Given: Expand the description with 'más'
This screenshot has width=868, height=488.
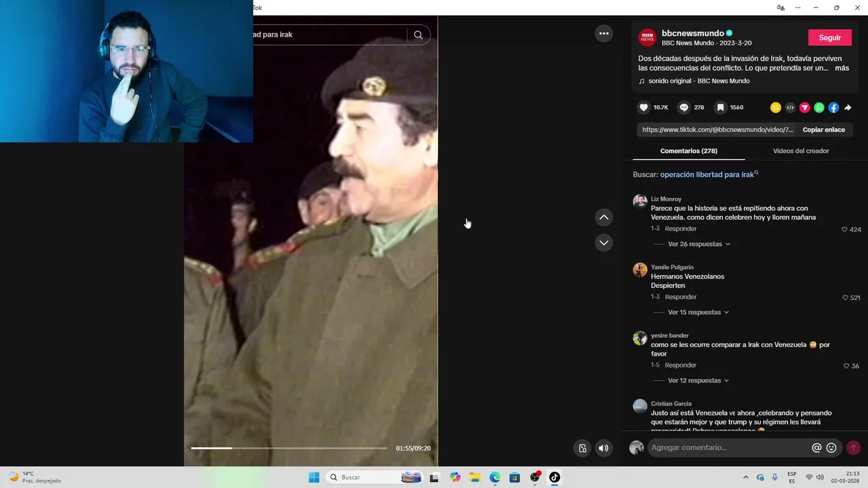Looking at the screenshot, I should pos(842,68).
